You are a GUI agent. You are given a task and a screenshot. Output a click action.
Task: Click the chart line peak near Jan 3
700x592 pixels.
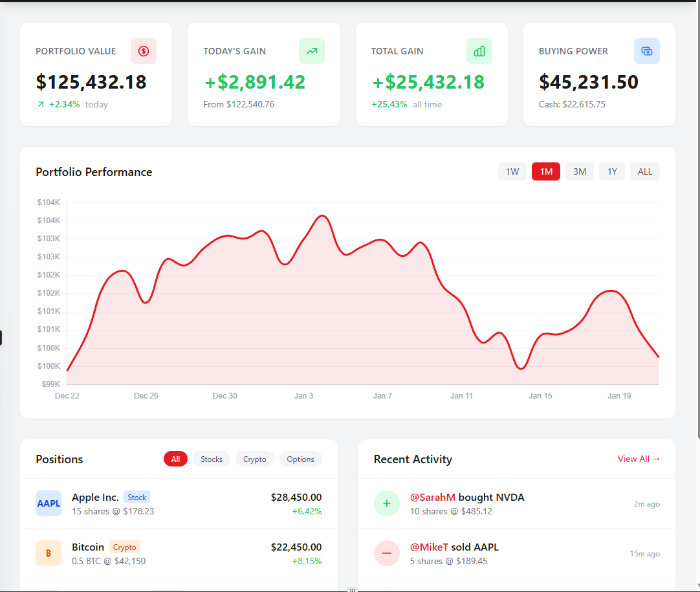coord(322,216)
